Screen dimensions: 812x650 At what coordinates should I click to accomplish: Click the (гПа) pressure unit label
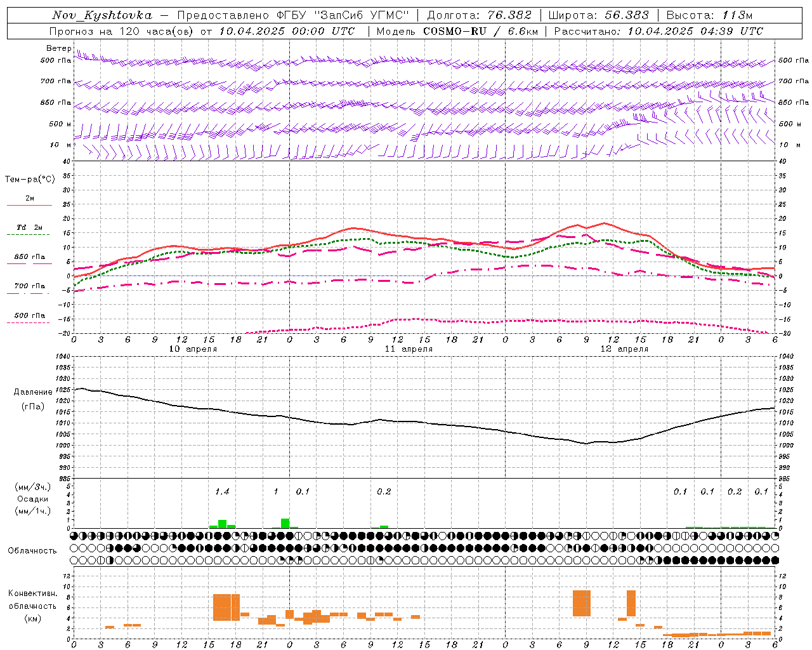pyautogui.click(x=33, y=407)
